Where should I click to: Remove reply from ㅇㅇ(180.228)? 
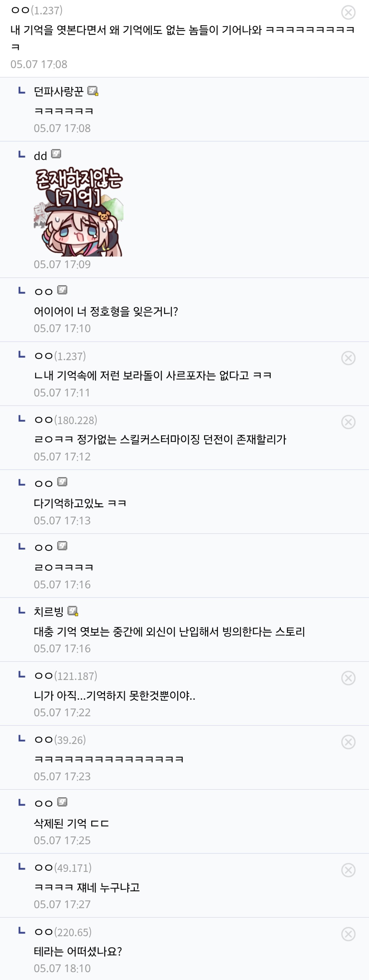pyautogui.click(x=348, y=422)
